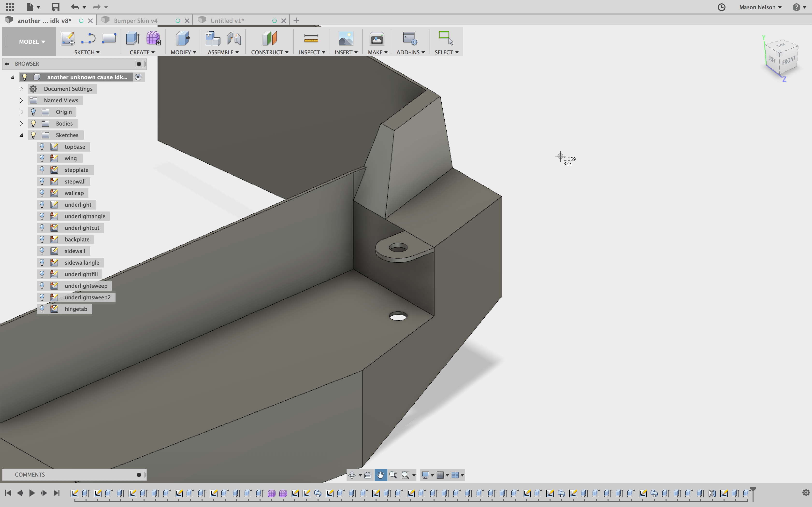The image size is (812, 507).
Task: Click the Measure ruler icon
Action: tap(311, 39)
